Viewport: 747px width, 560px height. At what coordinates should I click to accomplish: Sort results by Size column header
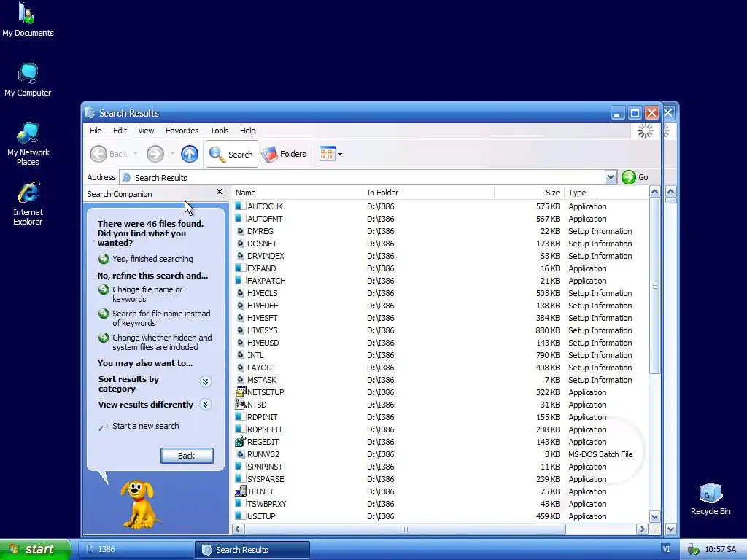click(530, 192)
